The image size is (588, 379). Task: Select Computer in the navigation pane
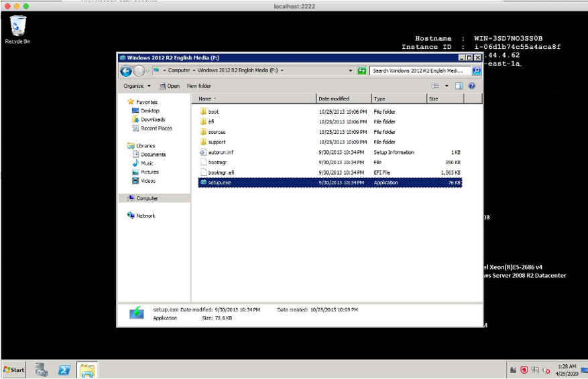click(x=154, y=198)
